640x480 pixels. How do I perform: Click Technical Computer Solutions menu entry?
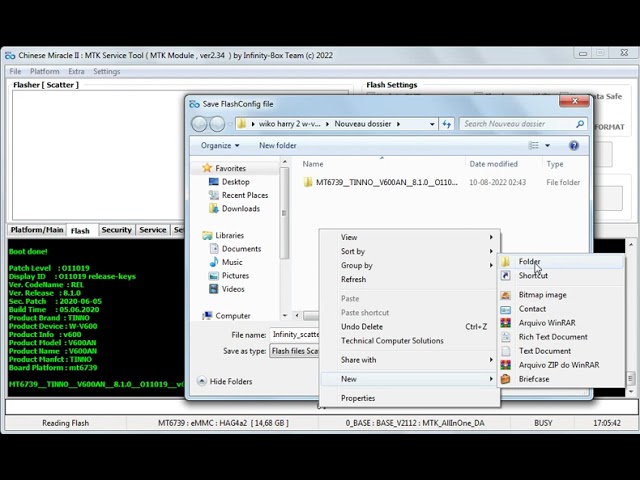[x=409, y=341]
